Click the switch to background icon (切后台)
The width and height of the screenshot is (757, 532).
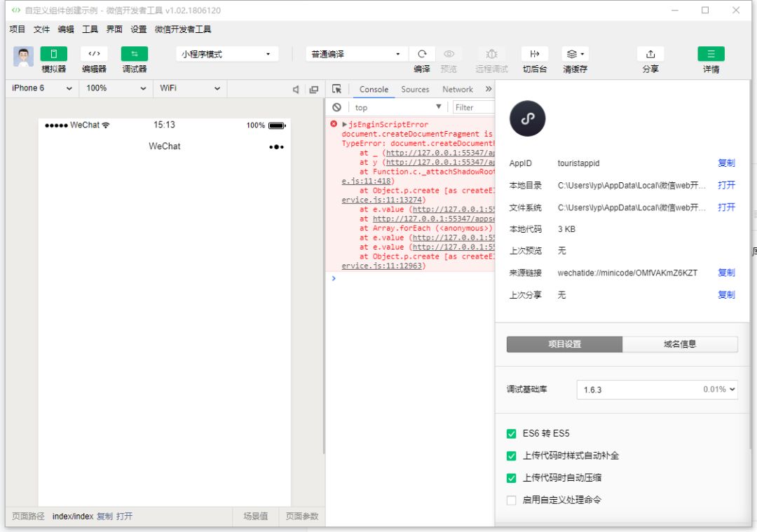coord(534,53)
